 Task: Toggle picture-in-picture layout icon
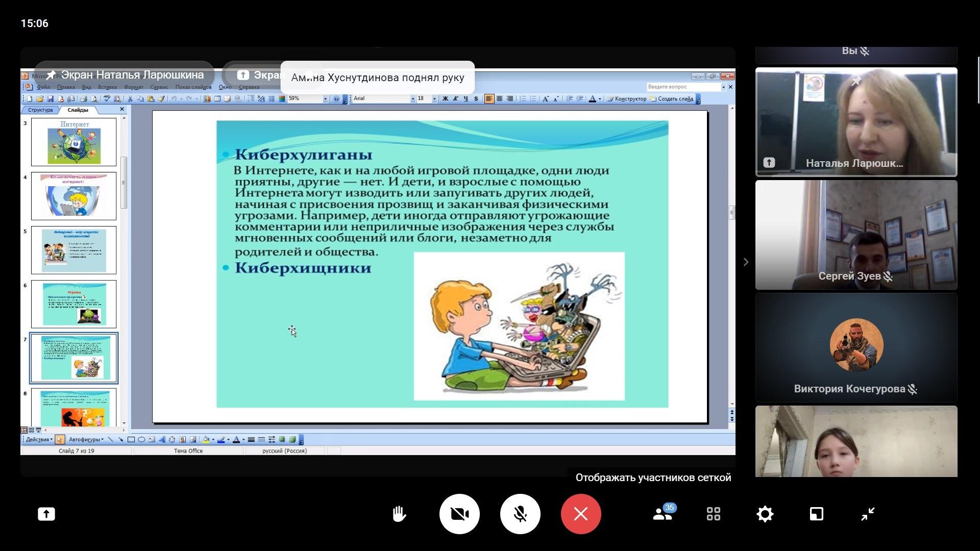[816, 514]
